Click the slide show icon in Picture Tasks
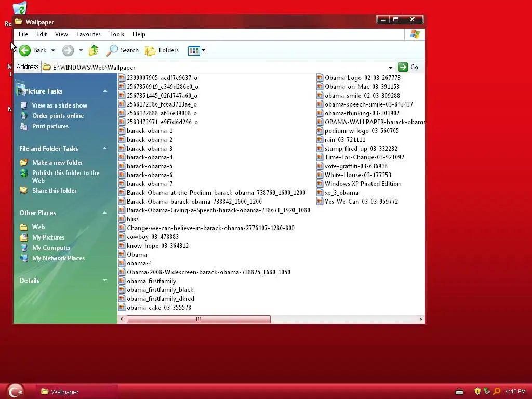Image resolution: width=532 pixels, height=399 pixels. (x=24, y=105)
